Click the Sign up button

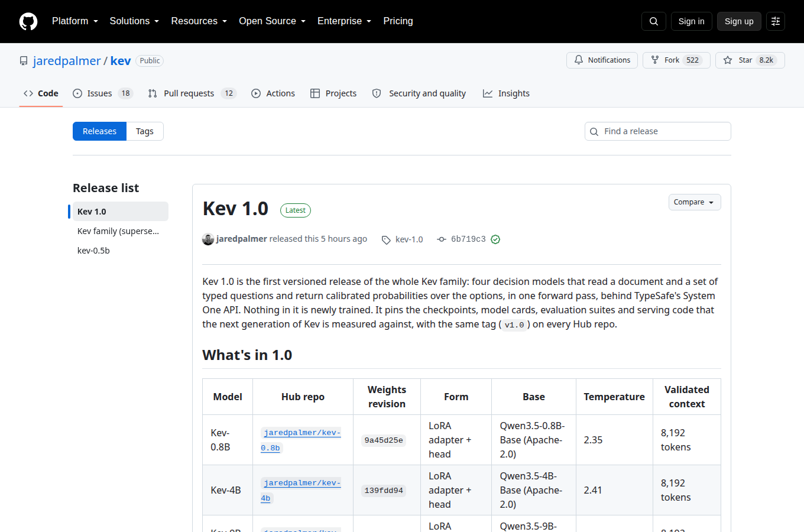point(739,21)
